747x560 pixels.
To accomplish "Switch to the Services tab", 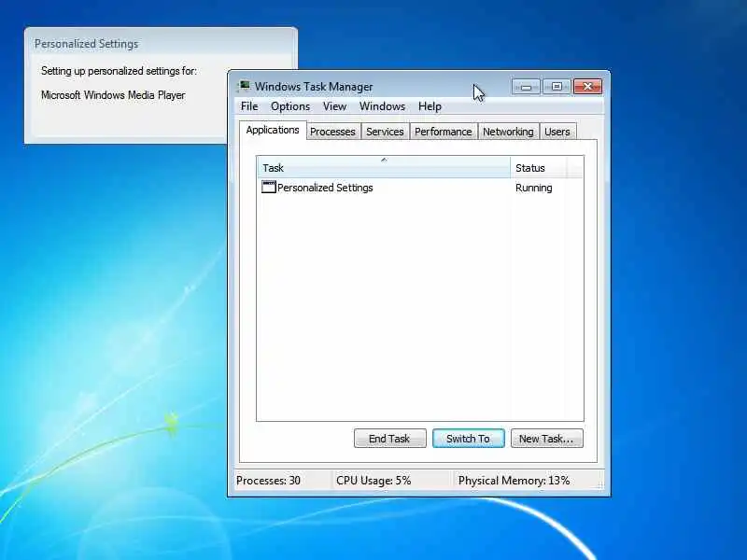I will 385,132.
